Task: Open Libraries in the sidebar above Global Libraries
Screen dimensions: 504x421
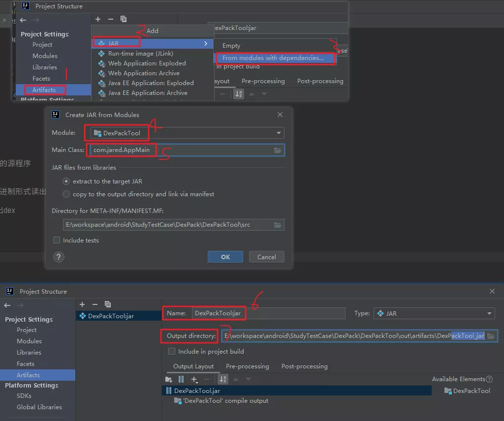Action: point(29,353)
